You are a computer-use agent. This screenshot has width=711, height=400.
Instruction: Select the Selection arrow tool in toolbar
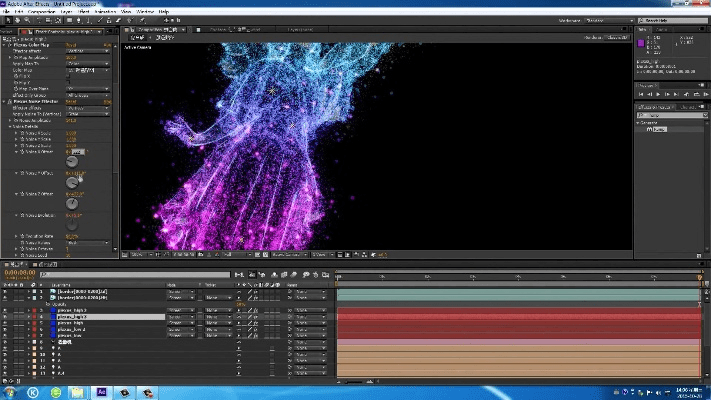pos(10,19)
